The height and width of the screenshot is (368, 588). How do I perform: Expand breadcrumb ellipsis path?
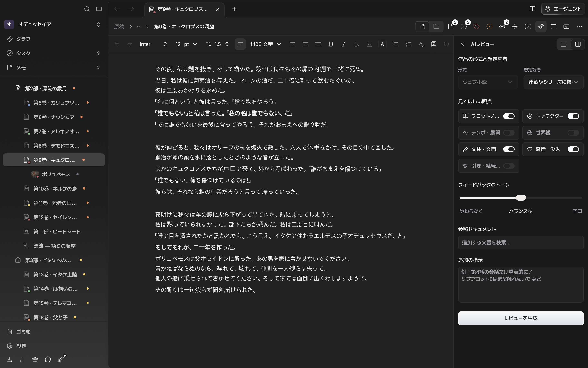139,27
